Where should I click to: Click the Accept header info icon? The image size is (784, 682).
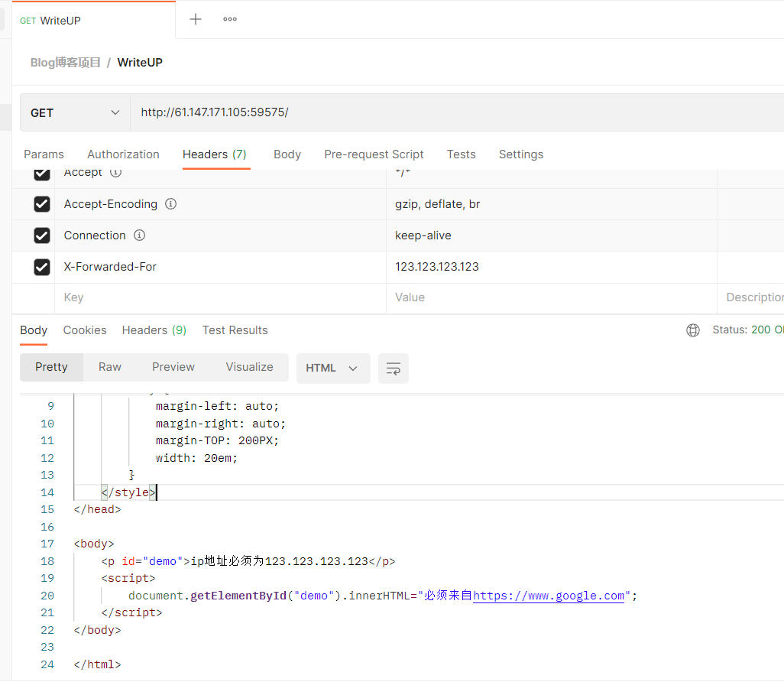tap(115, 173)
